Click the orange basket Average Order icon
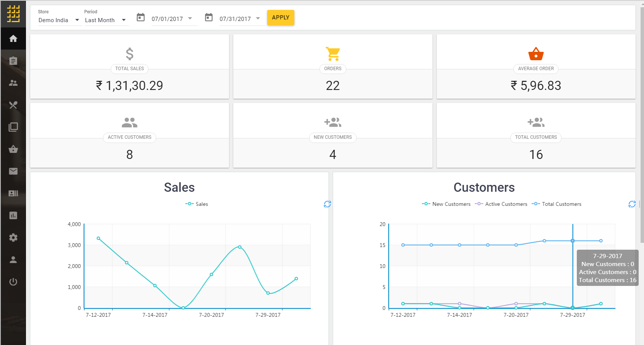This screenshot has width=644, height=345. [536, 54]
